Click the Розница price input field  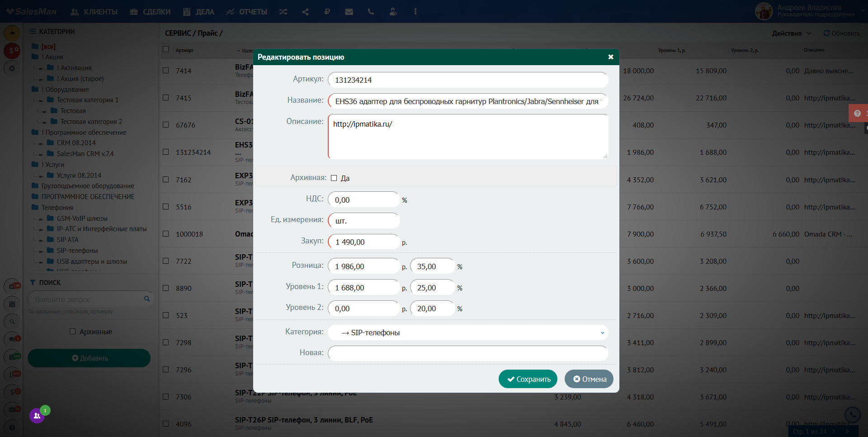coord(364,266)
